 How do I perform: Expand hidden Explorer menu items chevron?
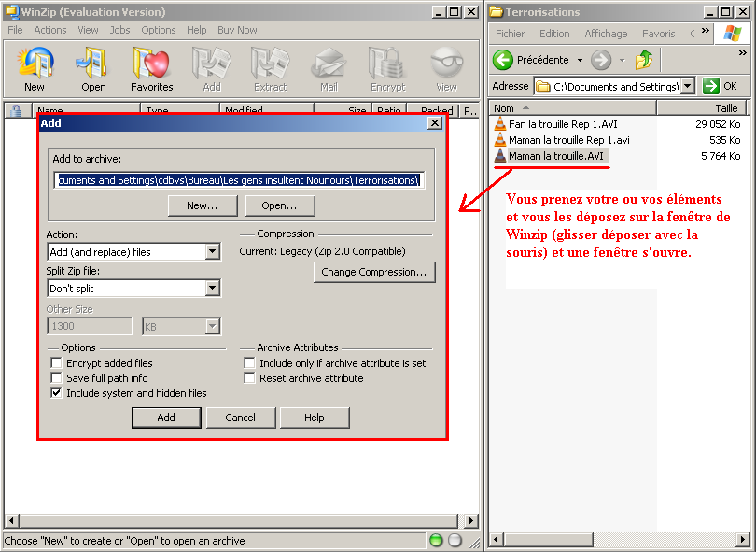(706, 31)
